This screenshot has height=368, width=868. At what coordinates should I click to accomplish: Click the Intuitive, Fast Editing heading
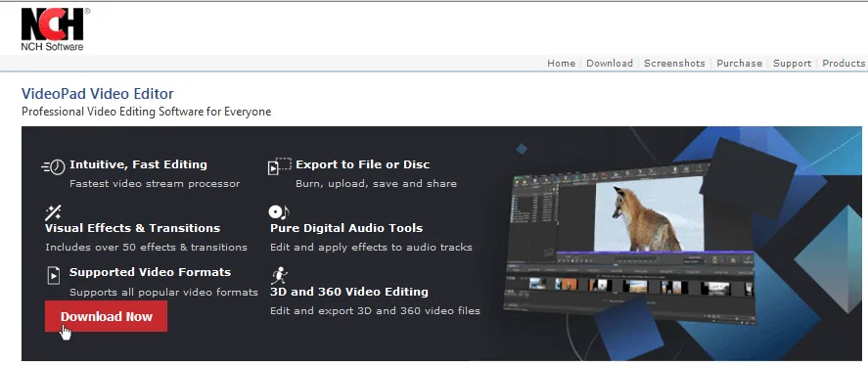tap(138, 164)
